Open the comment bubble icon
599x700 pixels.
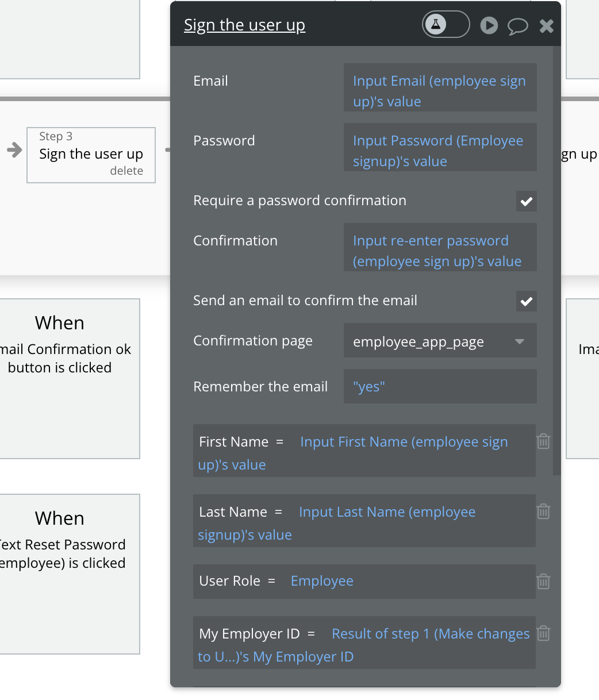[517, 26]
